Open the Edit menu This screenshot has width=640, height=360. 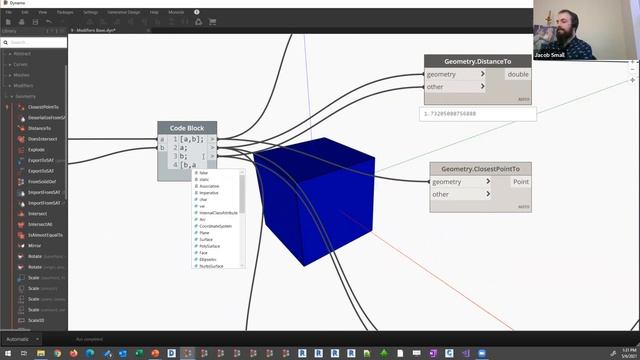[x=25, y=12]
